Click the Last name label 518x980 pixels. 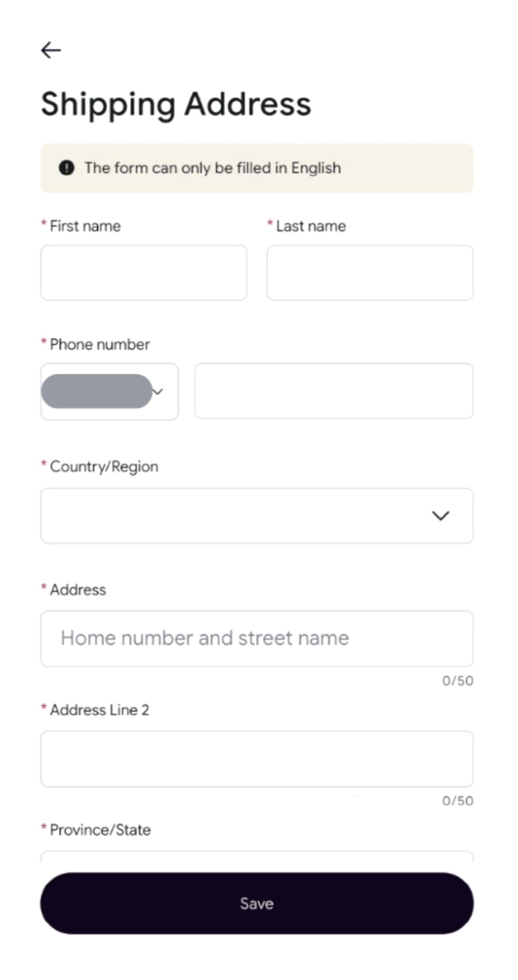(311, 226)
